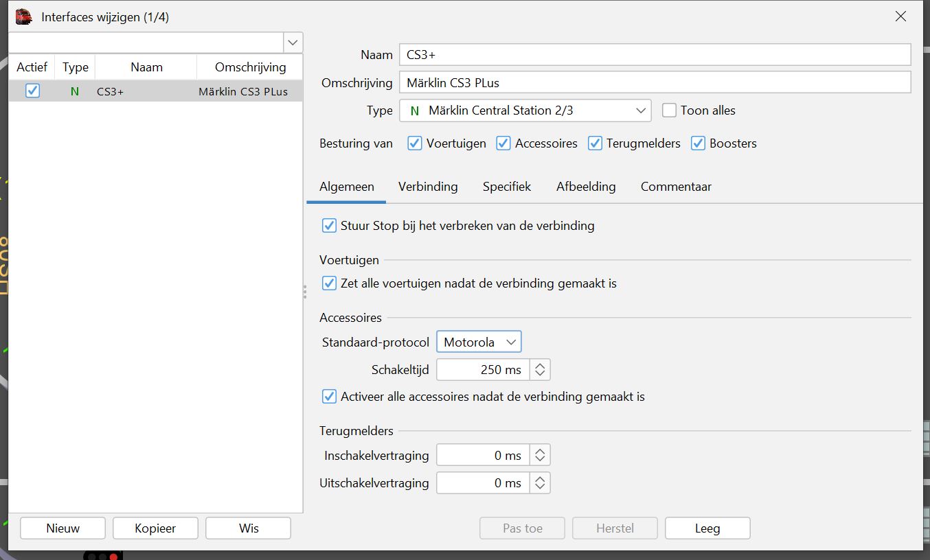Sort list by Omschrijving column header
930x560 pixels.
click(250, 67)
